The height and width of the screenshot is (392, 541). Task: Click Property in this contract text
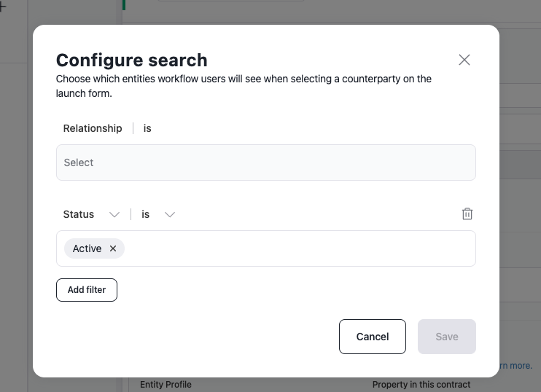pyautogui.click(x=421, y=385)
